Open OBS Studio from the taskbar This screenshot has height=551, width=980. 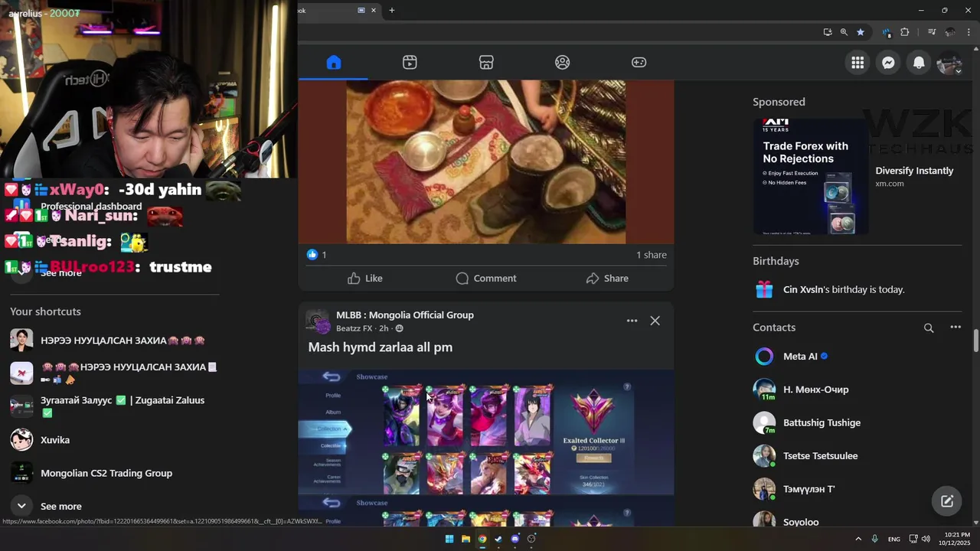click(531, 539)
